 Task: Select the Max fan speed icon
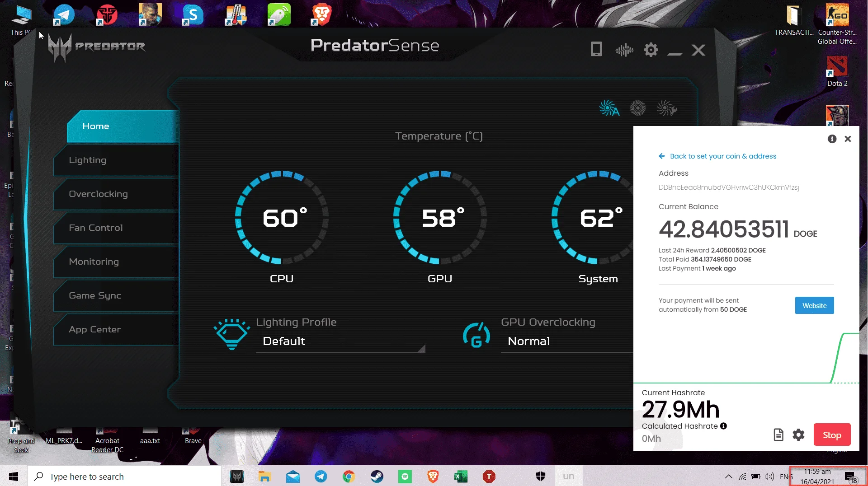[638, 108]
